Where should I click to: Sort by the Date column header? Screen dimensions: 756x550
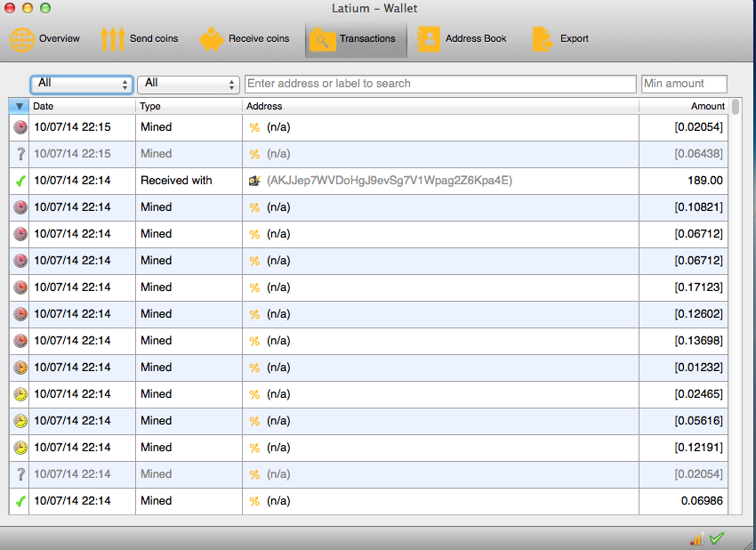(83, 106)
